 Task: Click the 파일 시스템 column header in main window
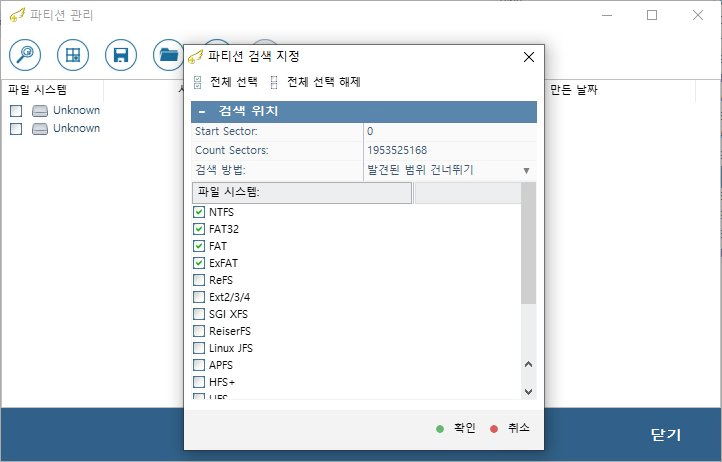coord(38,90)
